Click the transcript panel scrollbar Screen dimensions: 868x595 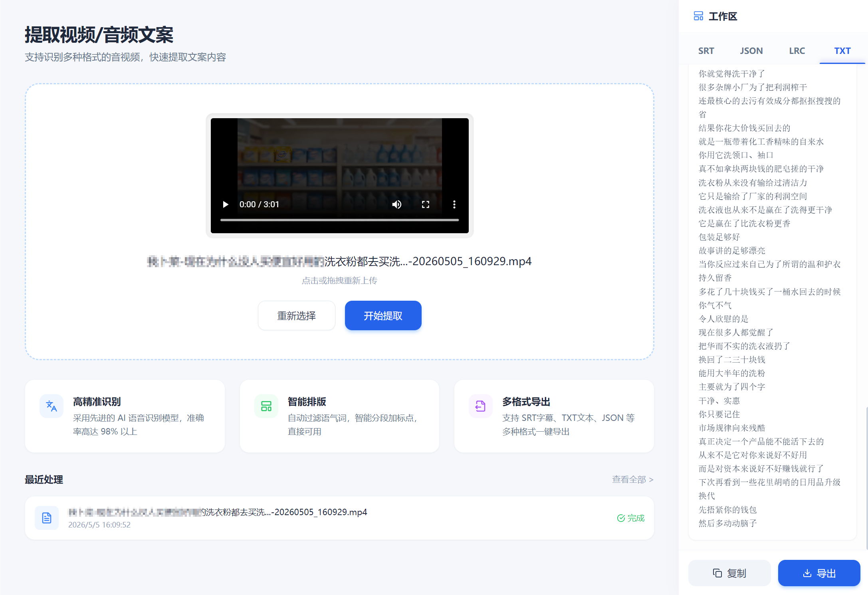pyautogui.click(x=866, y=478)
